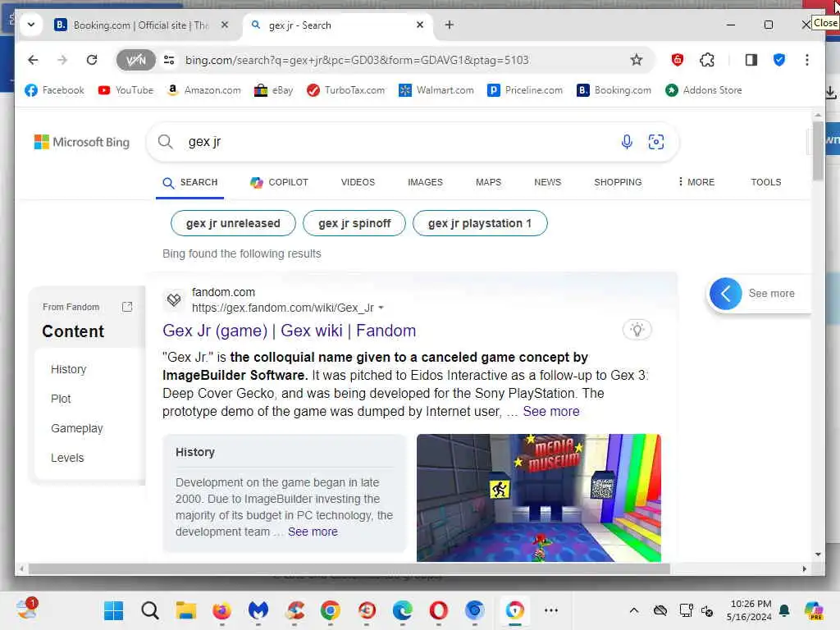Image resolution: width=840 pixels, height=630 pixels.
Task: Reload the page with the refresh icon
Action: (x=92, y=60)
